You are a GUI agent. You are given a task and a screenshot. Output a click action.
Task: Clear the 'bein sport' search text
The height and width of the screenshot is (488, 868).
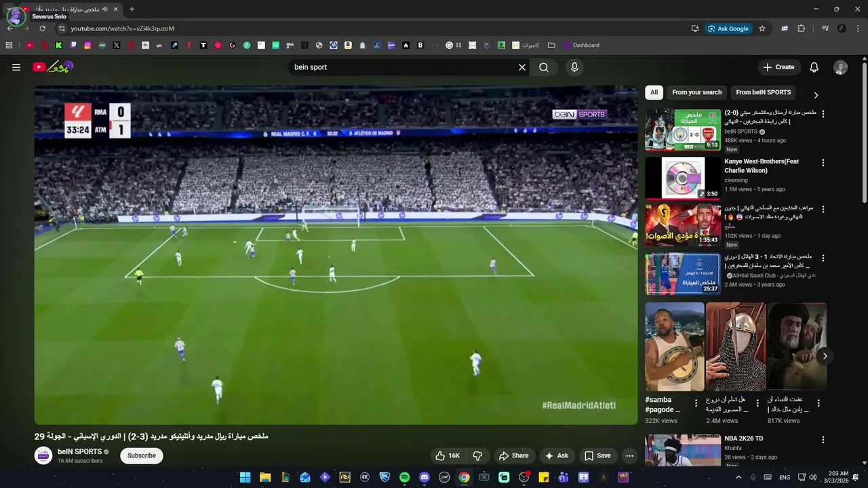click(522, 67)
